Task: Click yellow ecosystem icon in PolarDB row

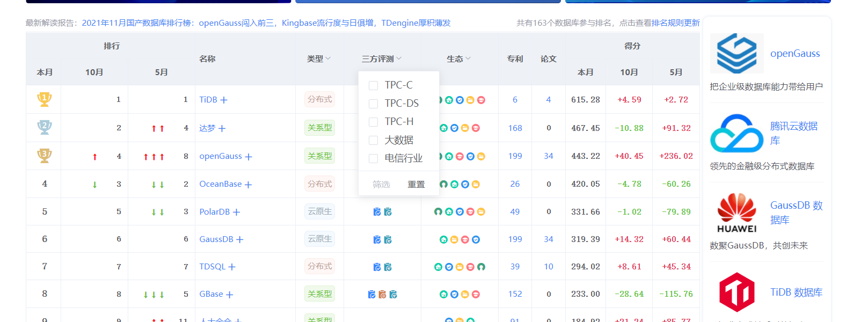Action: pos(481,211)
